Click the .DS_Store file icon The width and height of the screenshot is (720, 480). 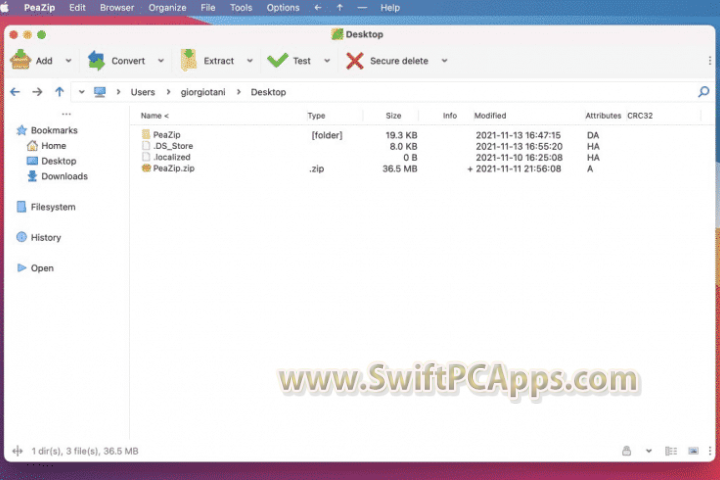click(146, 146)
